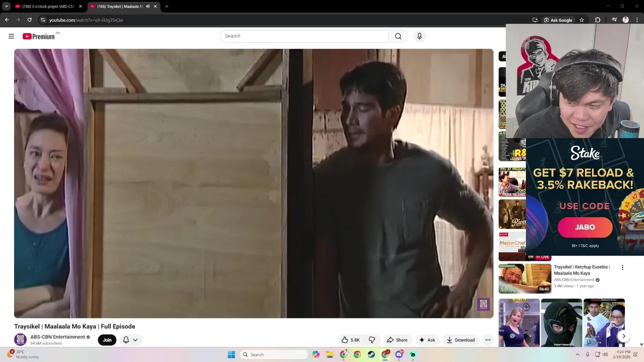The height and width of the screenshot is (362, 644).
Task: Advance the Shorts shelf with next arrow
Action: click(x=623, y=336)
